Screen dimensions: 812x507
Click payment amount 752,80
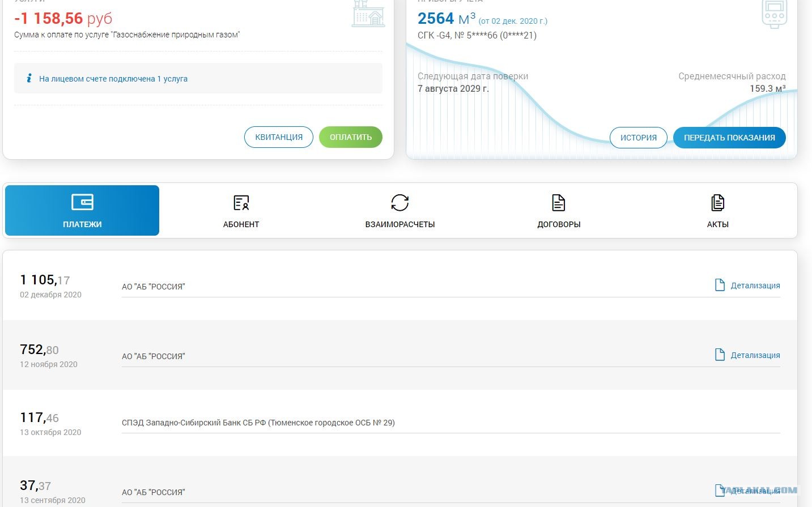click(39, 350)
